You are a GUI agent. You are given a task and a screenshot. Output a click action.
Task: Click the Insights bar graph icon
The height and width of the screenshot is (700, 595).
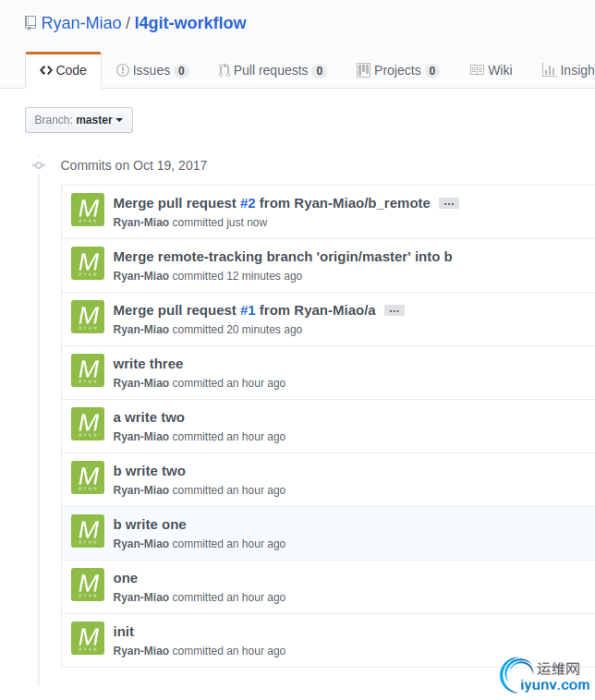click(549, 70)
